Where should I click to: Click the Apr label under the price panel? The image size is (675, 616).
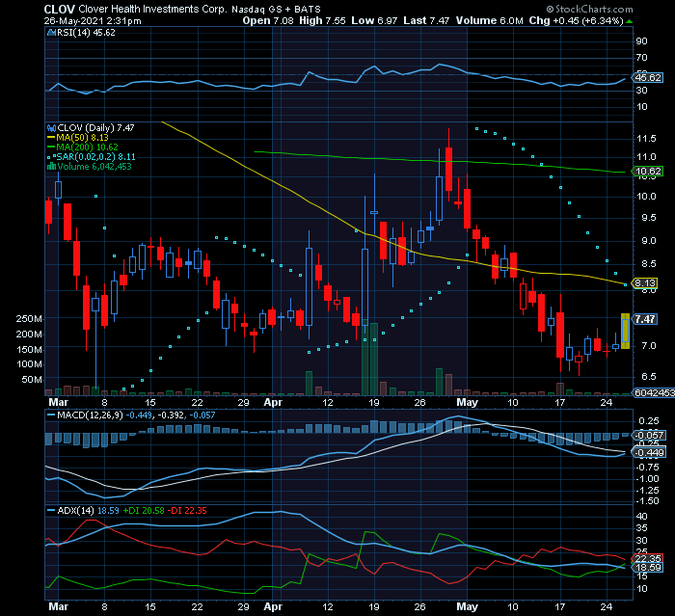273,403
